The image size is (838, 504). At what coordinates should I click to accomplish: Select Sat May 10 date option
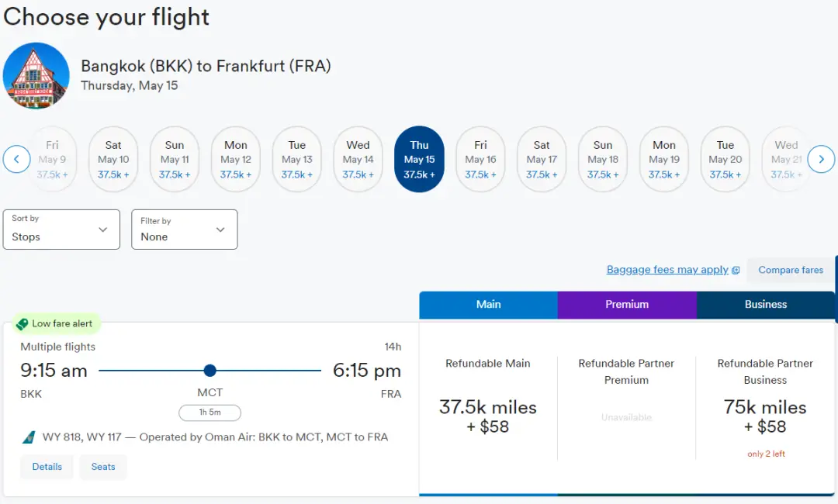coord(113,160)
